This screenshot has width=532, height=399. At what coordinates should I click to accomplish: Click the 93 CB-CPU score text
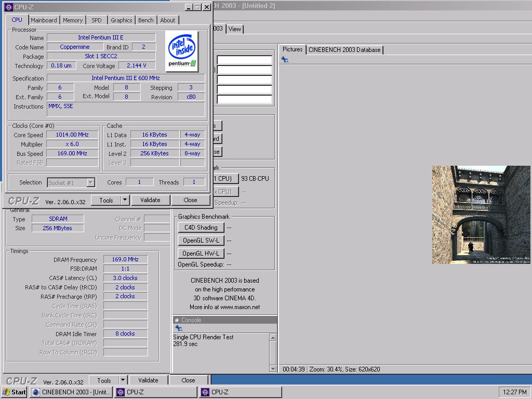pyautogui.click(x=255, y=179)
